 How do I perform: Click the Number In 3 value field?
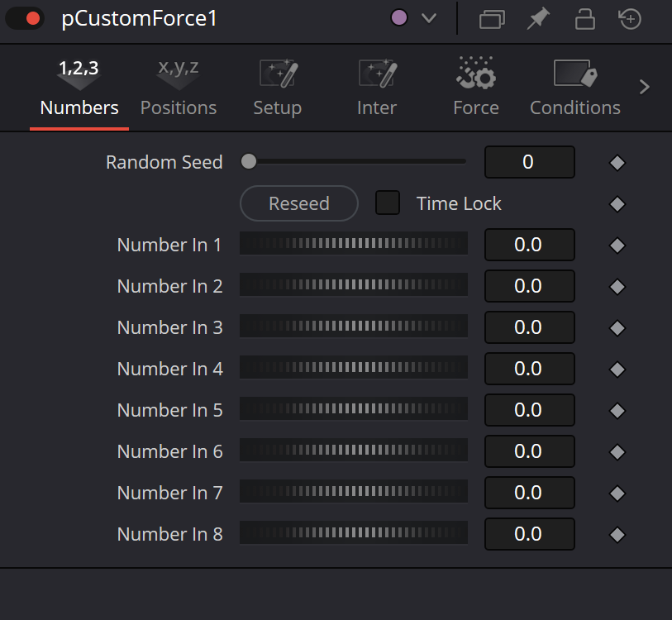coord(529,327)
